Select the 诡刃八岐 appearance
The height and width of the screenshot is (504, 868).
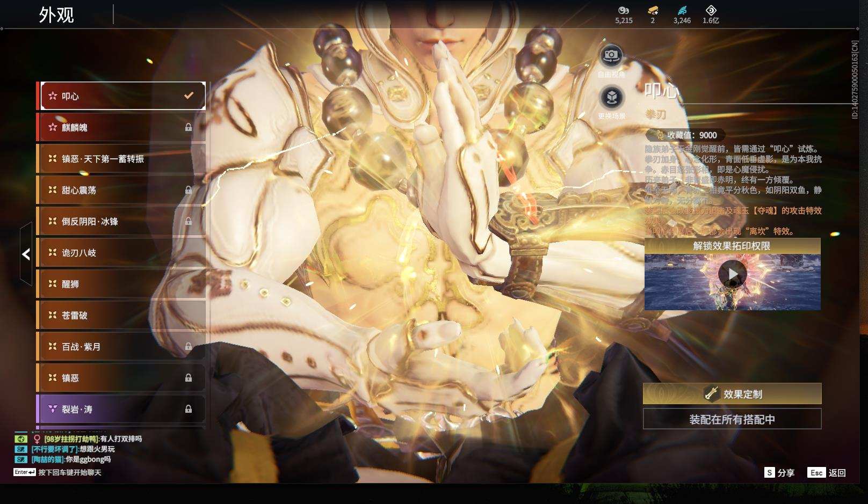pos(121,252)
